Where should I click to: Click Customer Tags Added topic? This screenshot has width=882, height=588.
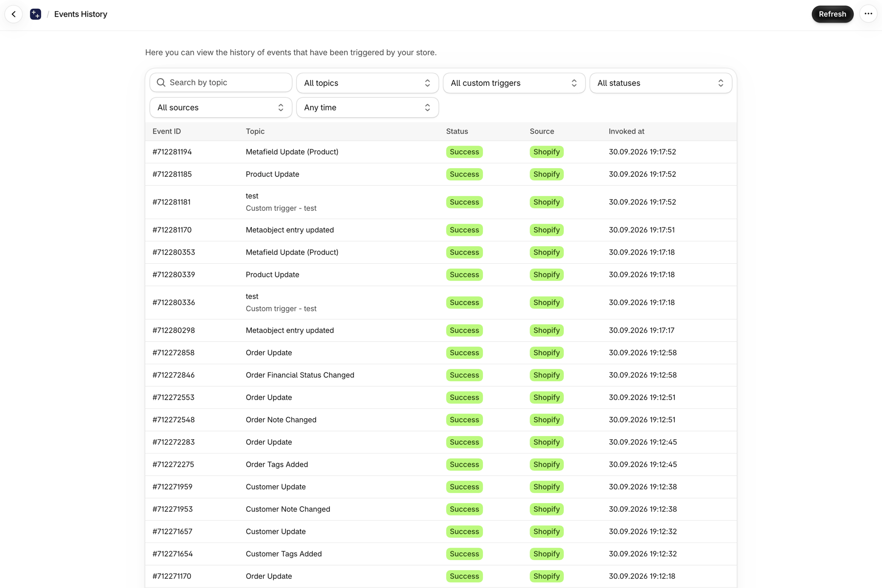[284, 554]
